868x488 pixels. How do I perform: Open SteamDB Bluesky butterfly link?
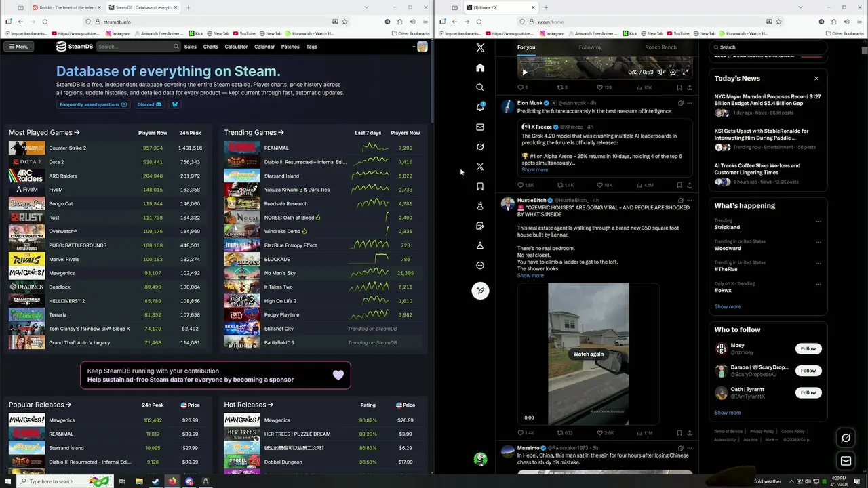[x=174, y=104]
